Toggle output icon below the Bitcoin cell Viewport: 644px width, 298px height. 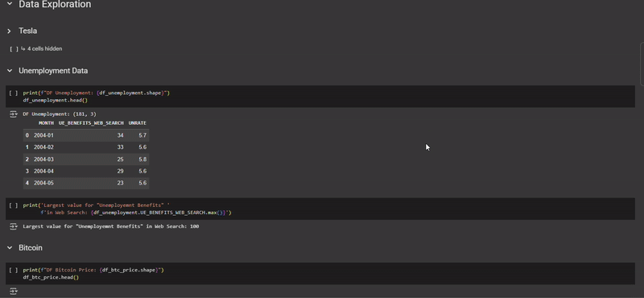pyautogui.click(x=14, y=292)
